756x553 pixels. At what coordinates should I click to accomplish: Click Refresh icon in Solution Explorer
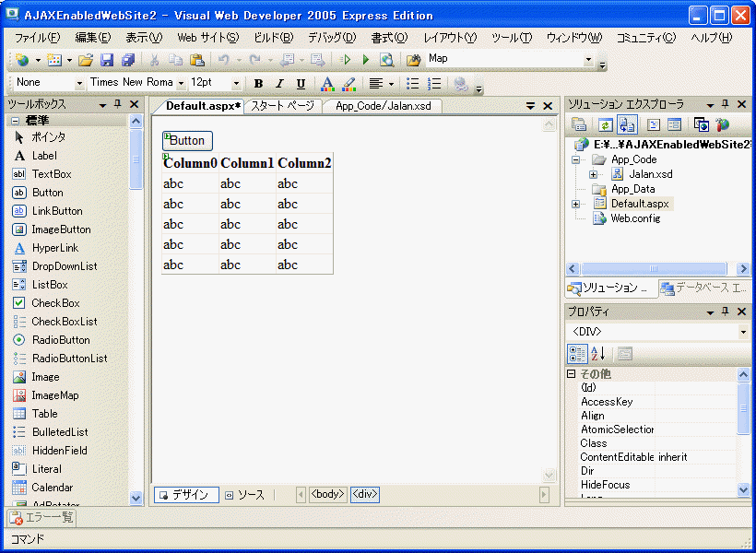click(x=605, y=124)
